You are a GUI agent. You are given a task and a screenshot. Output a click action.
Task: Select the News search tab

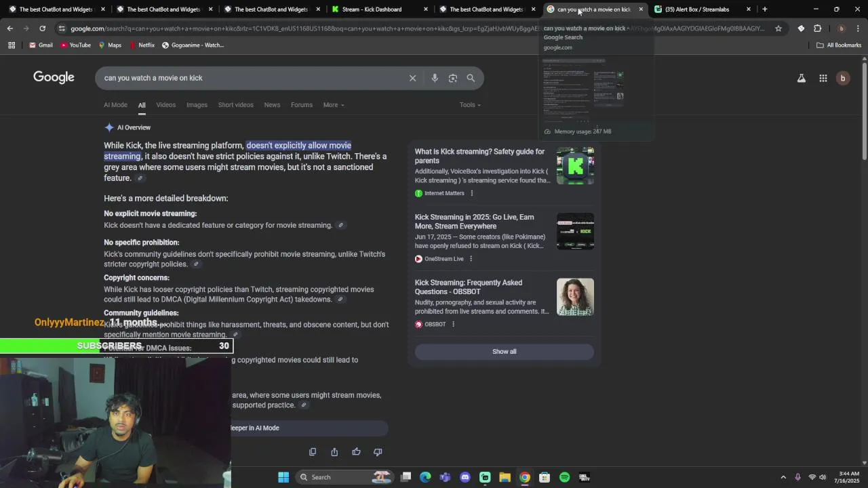[272, 105]
